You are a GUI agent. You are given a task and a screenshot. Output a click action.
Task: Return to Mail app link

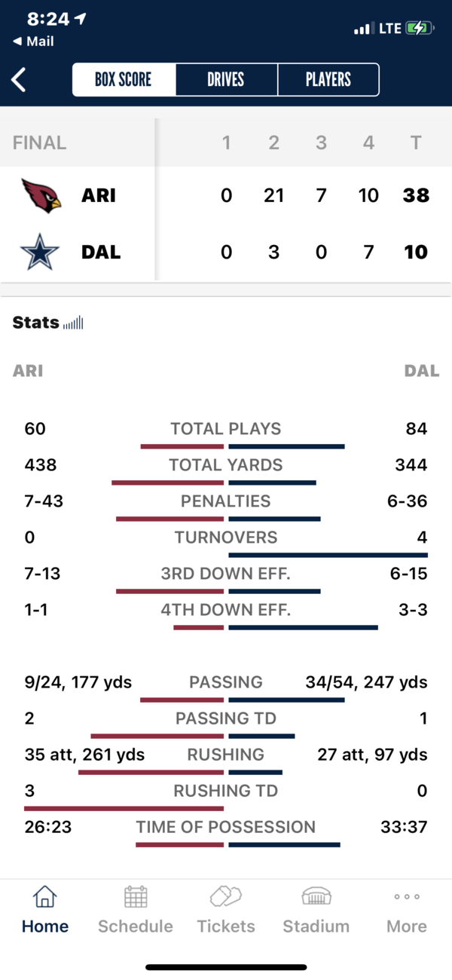tap(33, 41)
